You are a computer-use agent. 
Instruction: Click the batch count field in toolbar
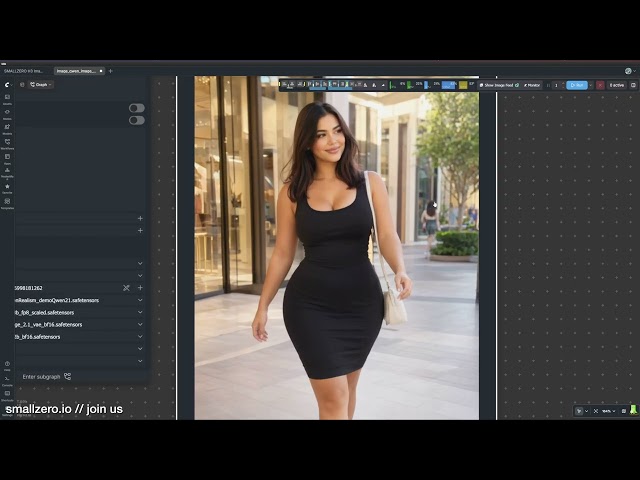tap(556, 85)
